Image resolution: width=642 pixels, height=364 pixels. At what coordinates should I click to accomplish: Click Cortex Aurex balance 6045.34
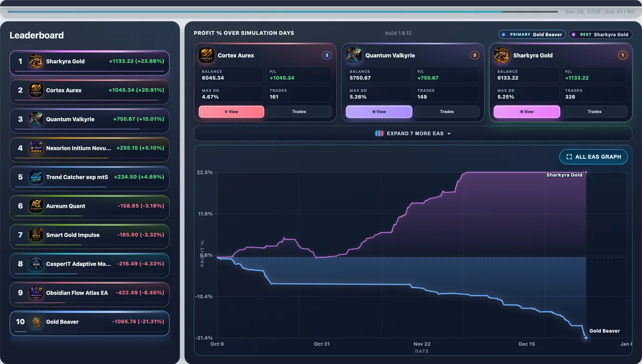(213, 78)
